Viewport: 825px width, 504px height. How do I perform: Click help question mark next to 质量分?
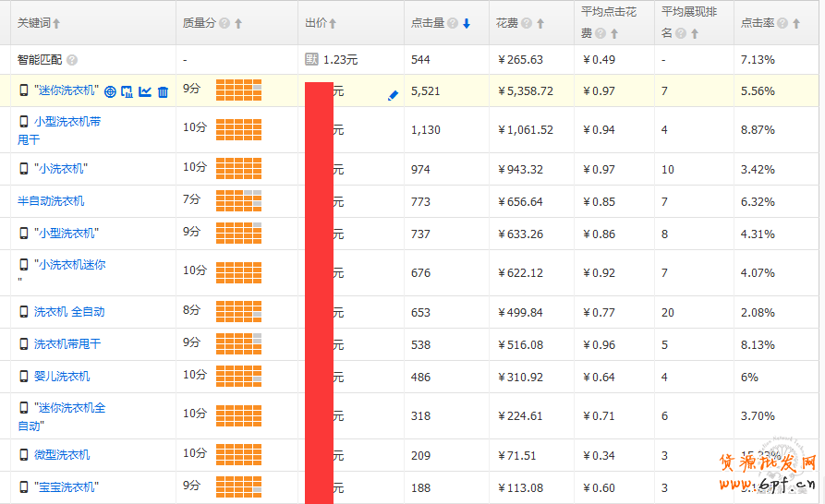224,23
